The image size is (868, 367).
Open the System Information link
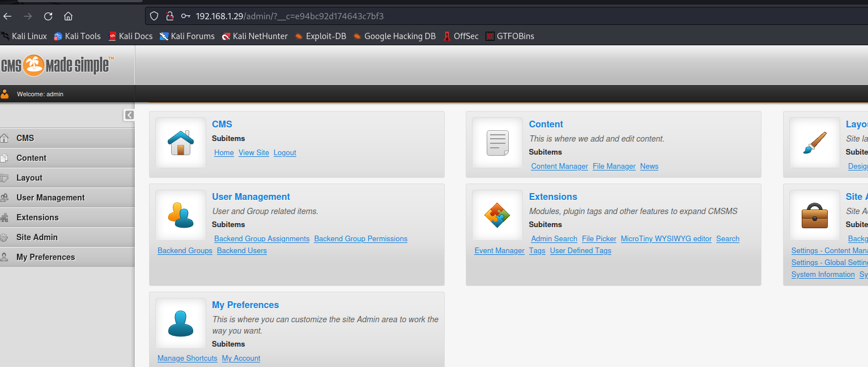coord(823,275)
